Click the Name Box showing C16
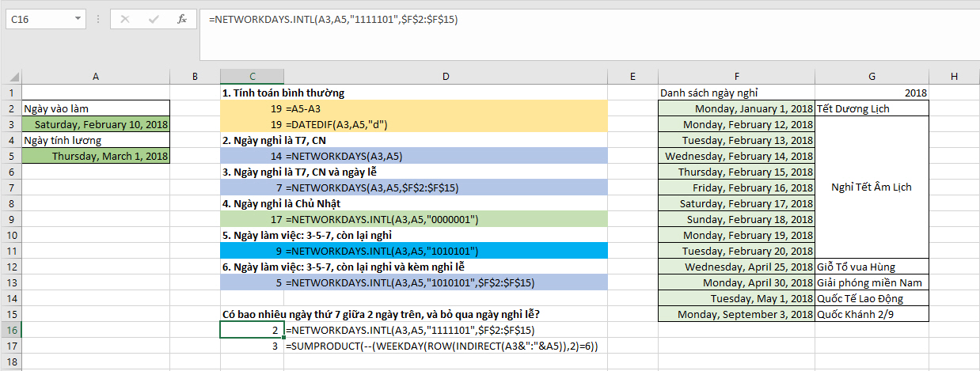 [x=38, y=19]
